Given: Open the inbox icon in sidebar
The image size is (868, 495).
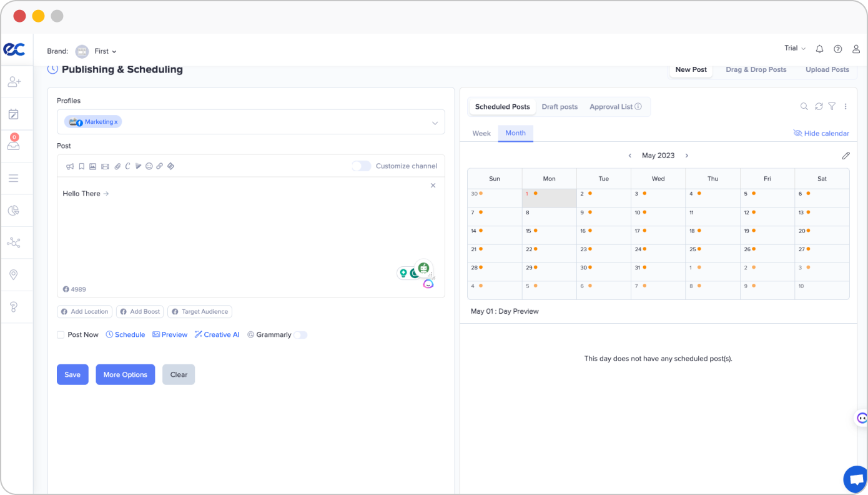Looking at the screenshot, I should (x=13, y=145).
